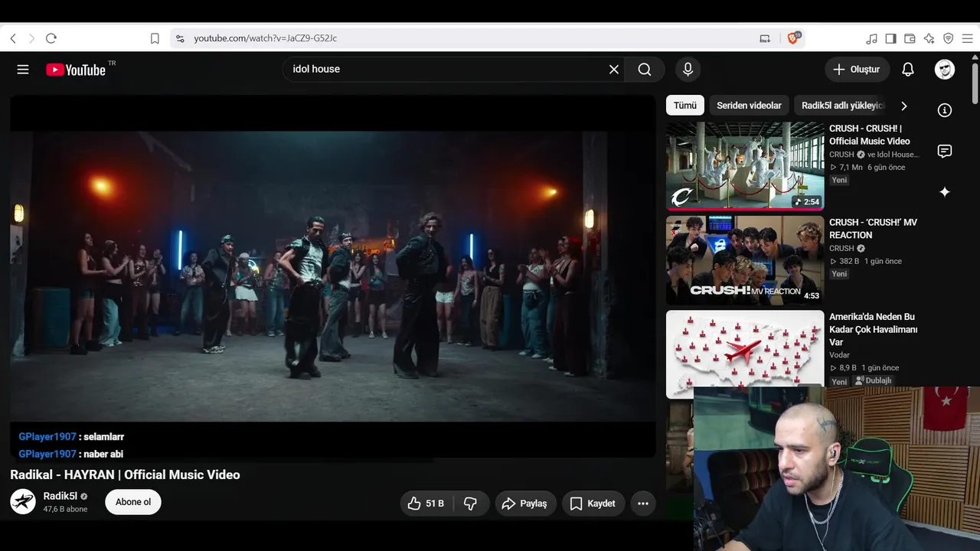Viewport: 980px width, 551px height.
Task: Click the Oluştur create button
Action: click(857, 70)
